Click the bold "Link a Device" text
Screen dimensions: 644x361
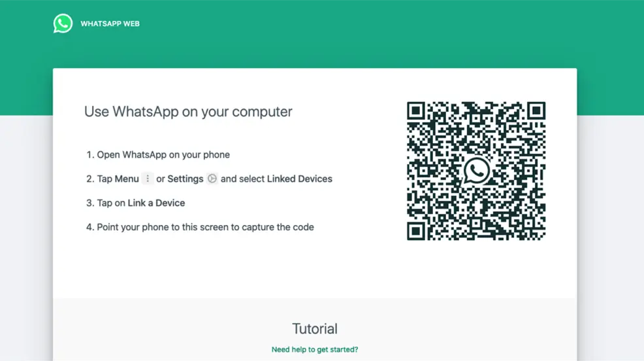click(156, 203)
